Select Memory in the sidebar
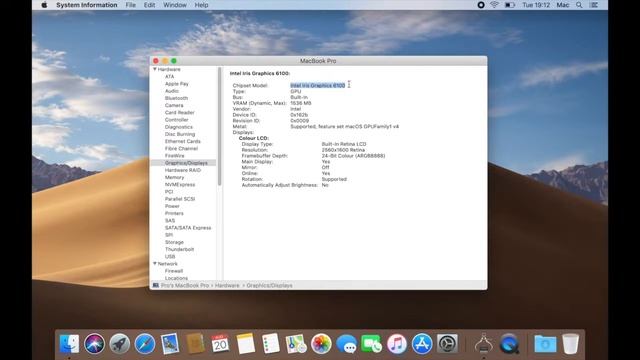640x360 pixels. (174, 177)
